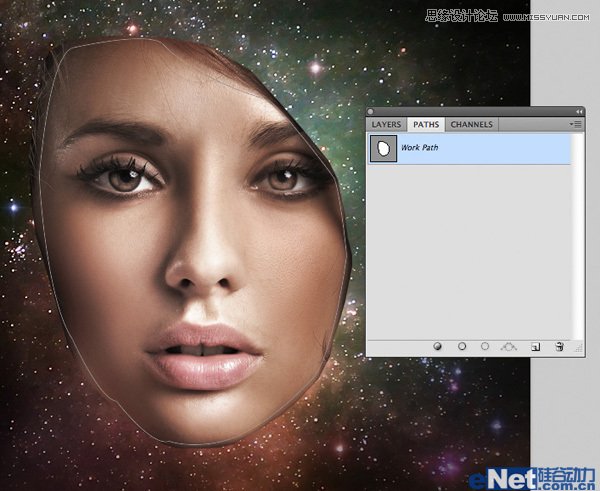The width and height of the screenshot is (600, 491).
Task: Open the Channels tab
Action: [470, 125]
